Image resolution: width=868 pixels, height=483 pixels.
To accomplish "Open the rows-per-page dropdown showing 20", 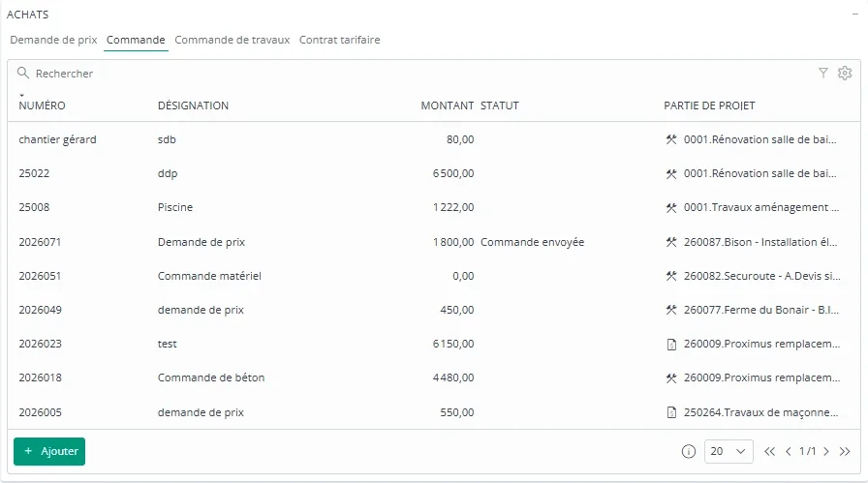I will click(x=728, y=451).
